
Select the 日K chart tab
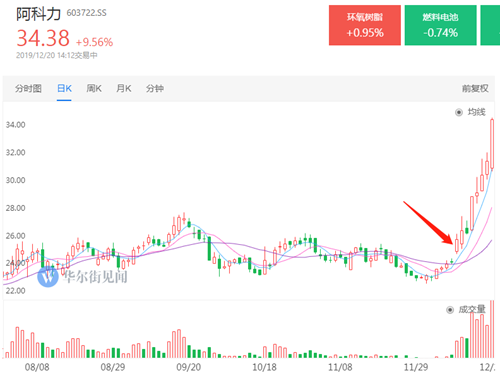64,88
